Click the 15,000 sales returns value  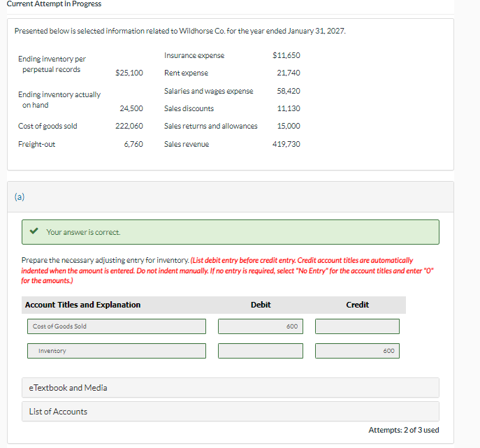[x=289, y=126]
